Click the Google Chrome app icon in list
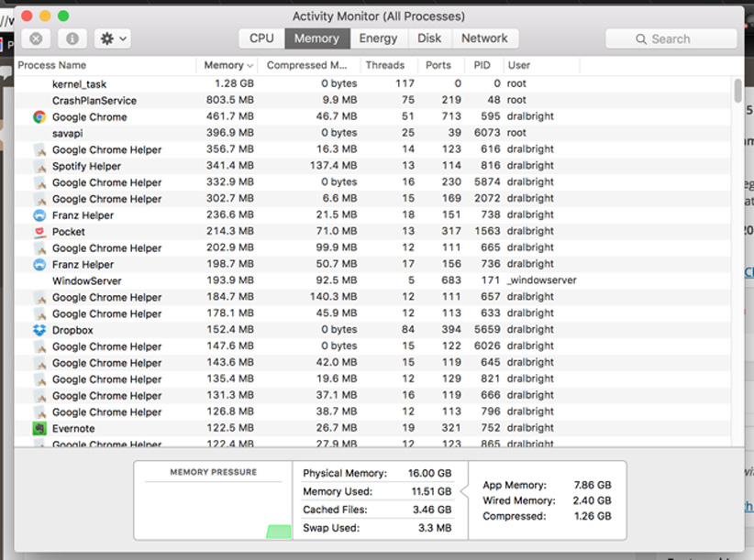Image resolution: width=754 pixels, height=560 pixels. click(x=39, y=117)
